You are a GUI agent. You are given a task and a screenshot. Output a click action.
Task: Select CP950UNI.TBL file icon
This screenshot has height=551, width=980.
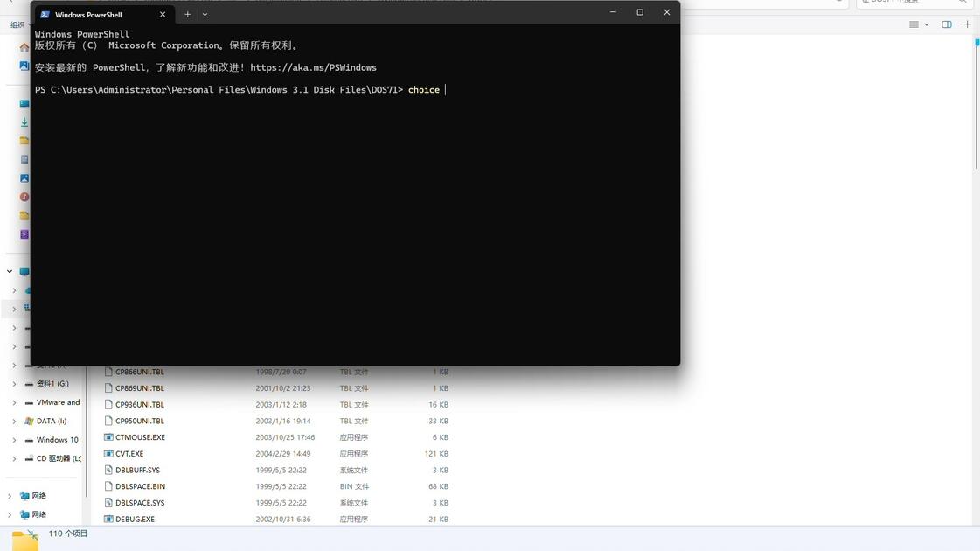coord(108,421)
